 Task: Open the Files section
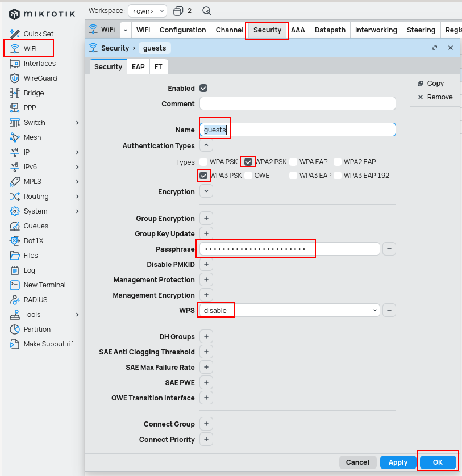coord(24,256)
